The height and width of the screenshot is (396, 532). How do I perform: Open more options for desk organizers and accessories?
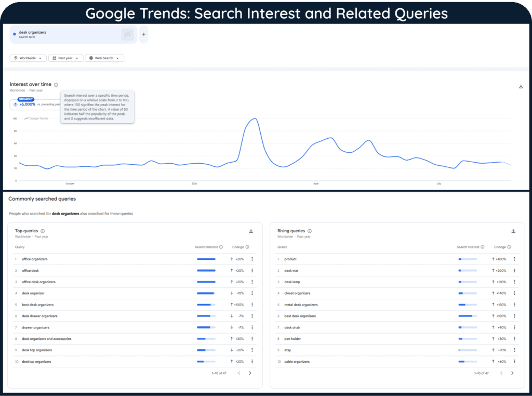pyautogui.click(x=252, y=339)
